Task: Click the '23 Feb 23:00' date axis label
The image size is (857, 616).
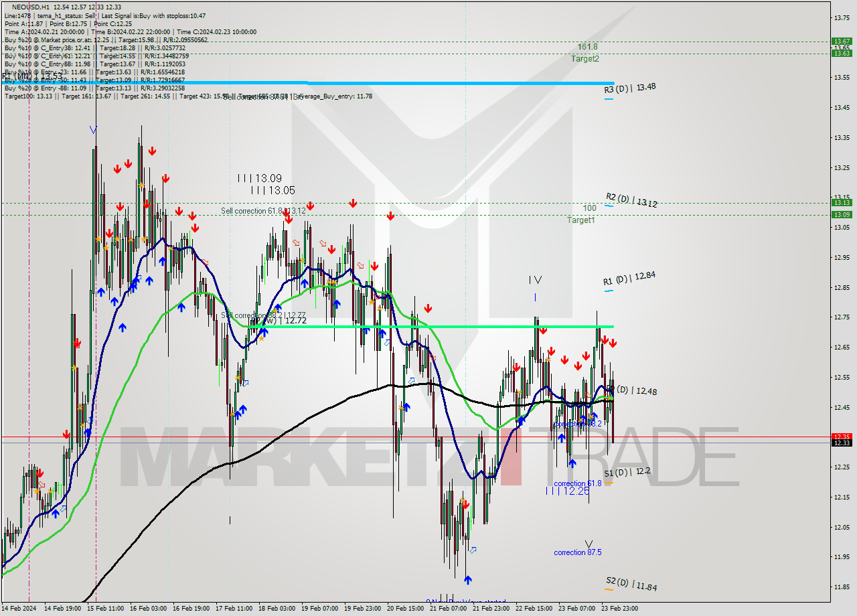Action: point(619,609)
